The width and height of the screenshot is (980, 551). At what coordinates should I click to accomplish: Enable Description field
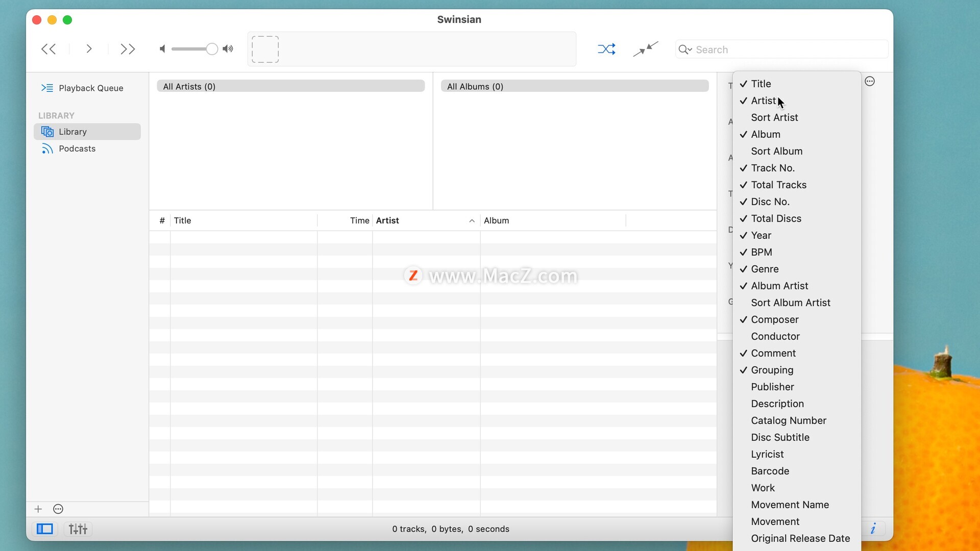pyautogui.click(x=797, y=404)
